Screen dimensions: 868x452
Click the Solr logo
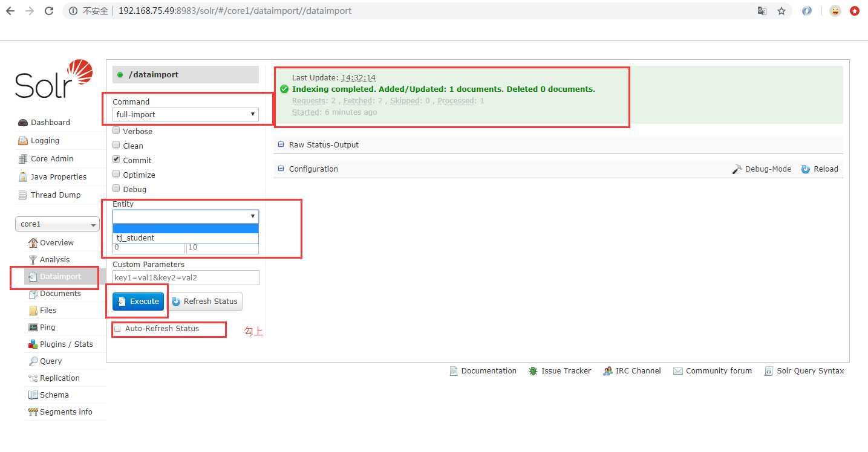pyautogui.click(x=54, y=80)
